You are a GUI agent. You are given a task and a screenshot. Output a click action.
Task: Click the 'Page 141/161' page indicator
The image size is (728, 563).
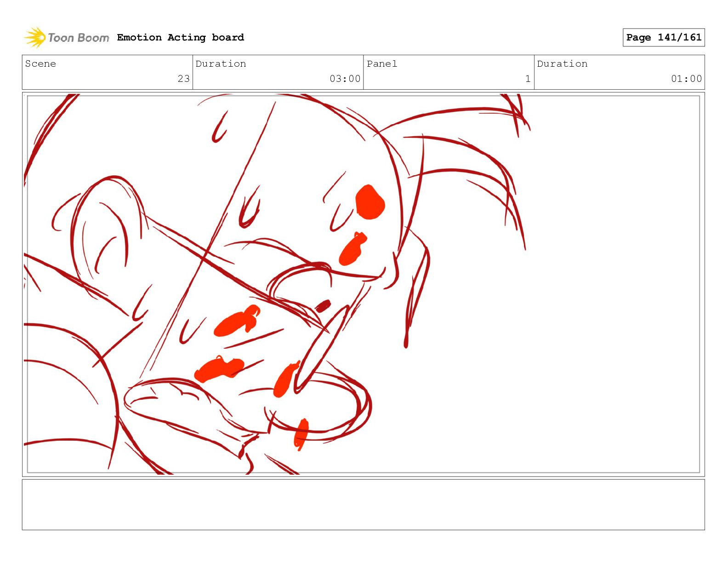coord(663,37)
